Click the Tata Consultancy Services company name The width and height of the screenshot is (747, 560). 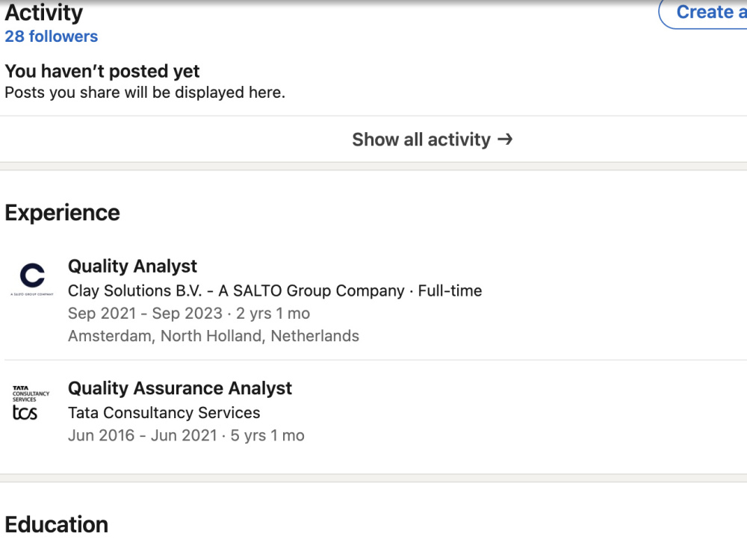(x=164, y=412)
